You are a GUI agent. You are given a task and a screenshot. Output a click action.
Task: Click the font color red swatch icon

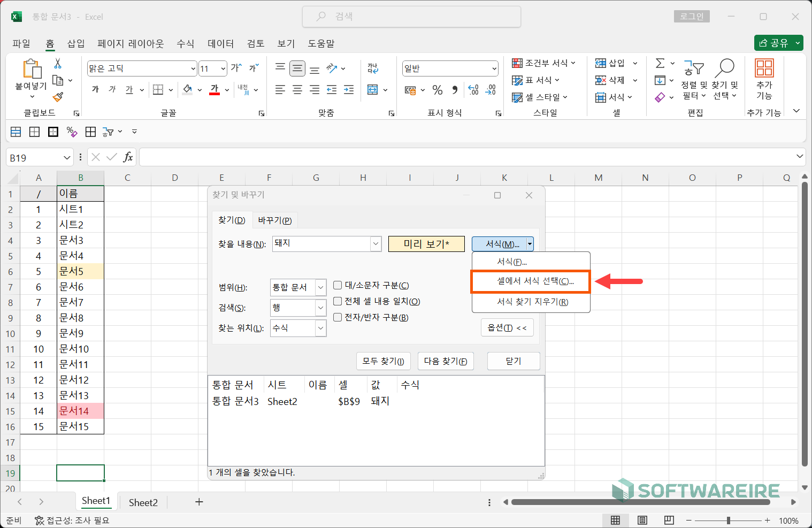[215, 89]
